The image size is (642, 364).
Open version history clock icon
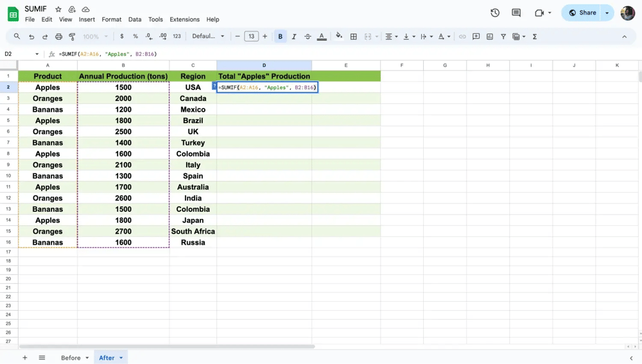tap(495, 13)
